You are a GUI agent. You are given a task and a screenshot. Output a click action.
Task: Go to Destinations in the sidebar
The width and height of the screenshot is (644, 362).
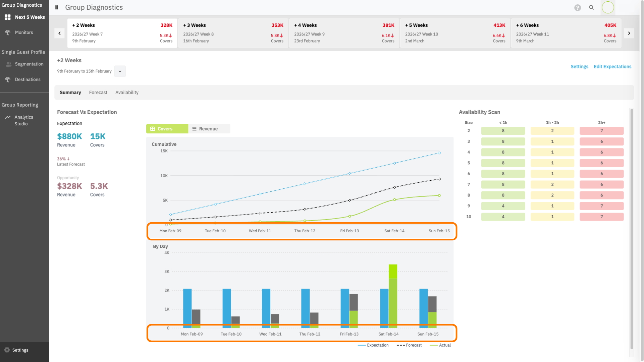(28, 79)
